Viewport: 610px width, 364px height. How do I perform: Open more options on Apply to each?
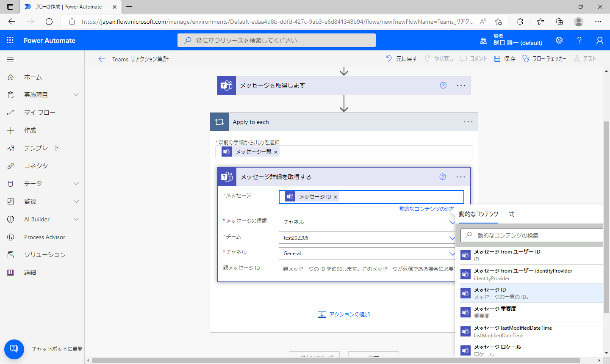[x=468, y=122]
